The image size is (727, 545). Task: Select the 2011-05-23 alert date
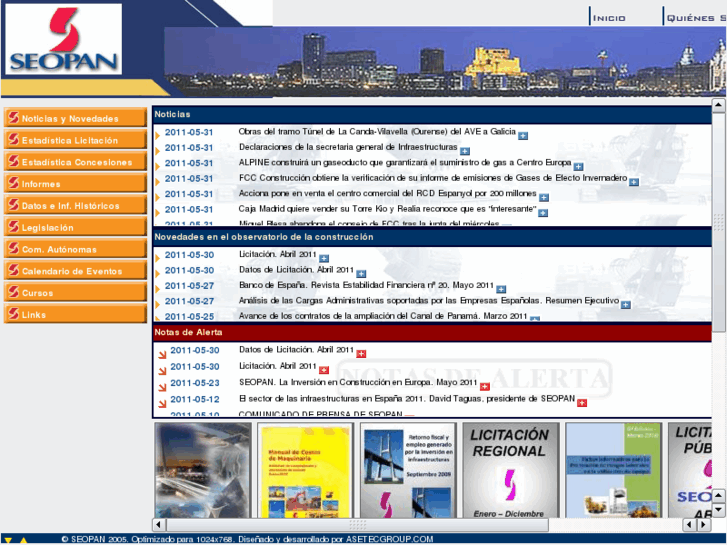click(x=195, y=383)
